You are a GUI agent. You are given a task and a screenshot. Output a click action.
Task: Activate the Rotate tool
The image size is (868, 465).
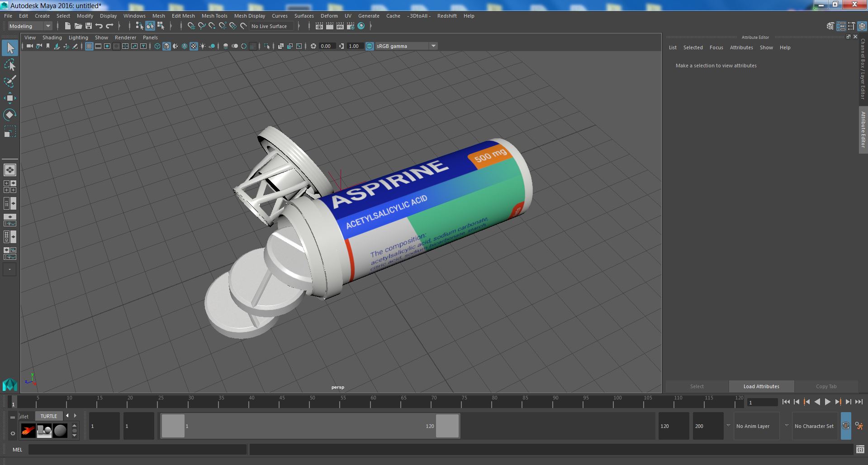(10, 115)
